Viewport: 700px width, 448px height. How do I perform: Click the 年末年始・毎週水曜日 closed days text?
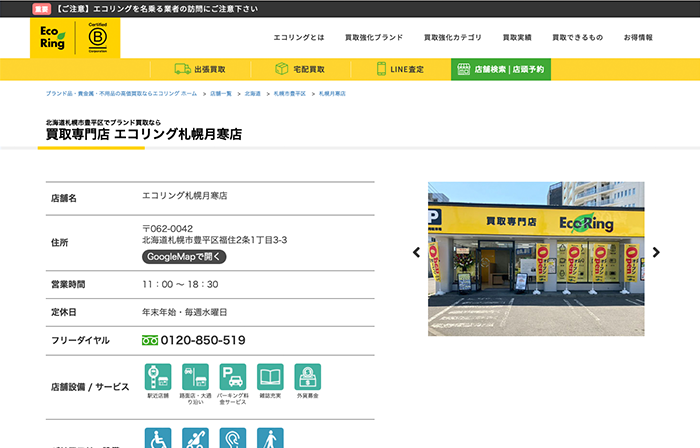(x=184, y=312)
